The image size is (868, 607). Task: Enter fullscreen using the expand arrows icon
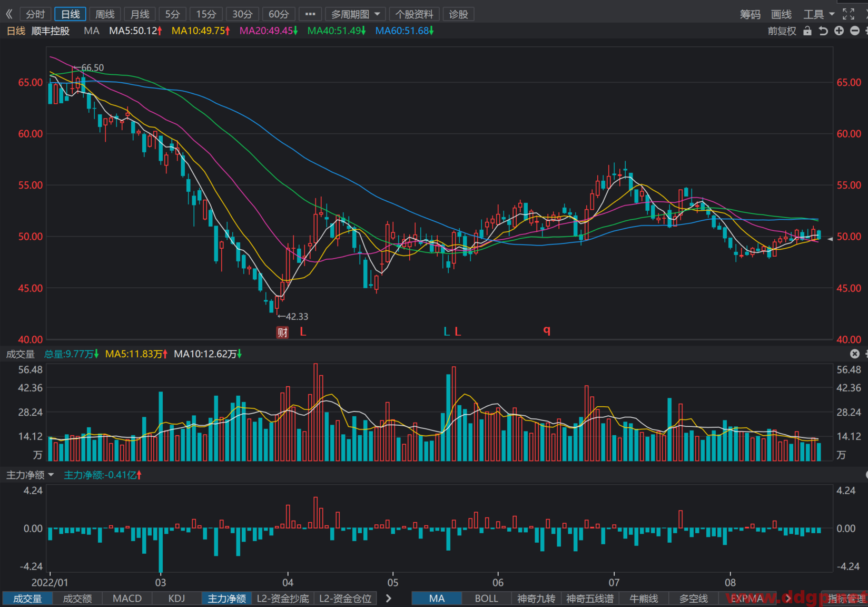[849, 14]
